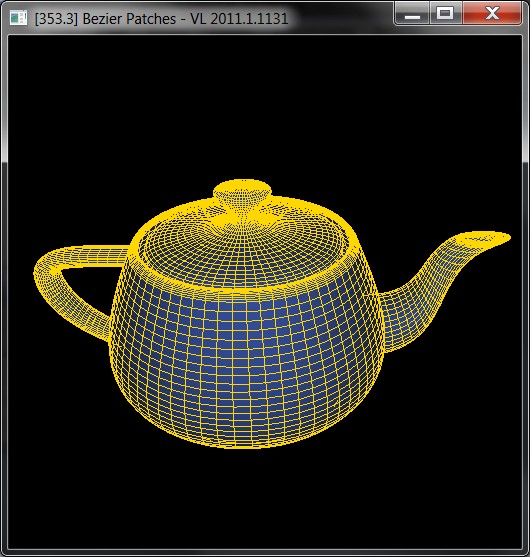Viewport: 530px width, 557px height.
Task: Pick the teapot's domed lid mesh
Action: 242,249
